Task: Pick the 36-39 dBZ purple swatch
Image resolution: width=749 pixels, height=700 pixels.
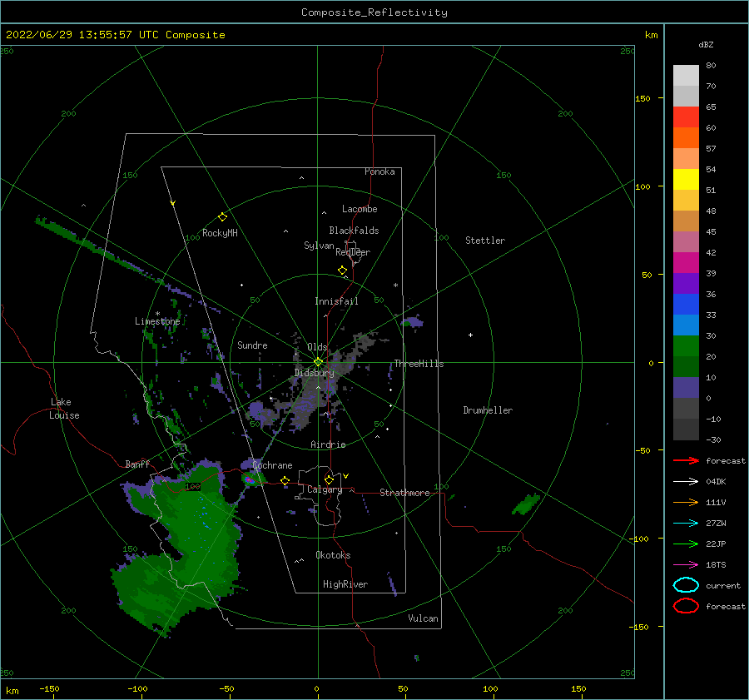Action: click(x=686, y=283)
